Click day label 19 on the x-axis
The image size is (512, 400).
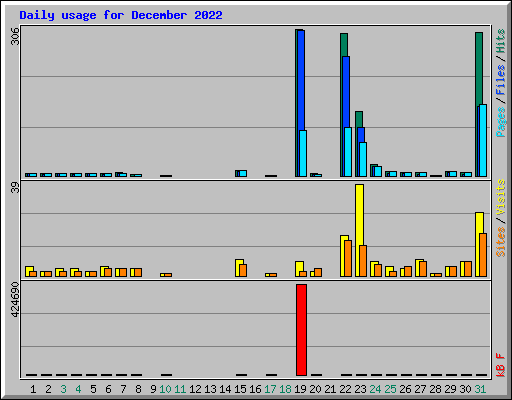(300, 389)
